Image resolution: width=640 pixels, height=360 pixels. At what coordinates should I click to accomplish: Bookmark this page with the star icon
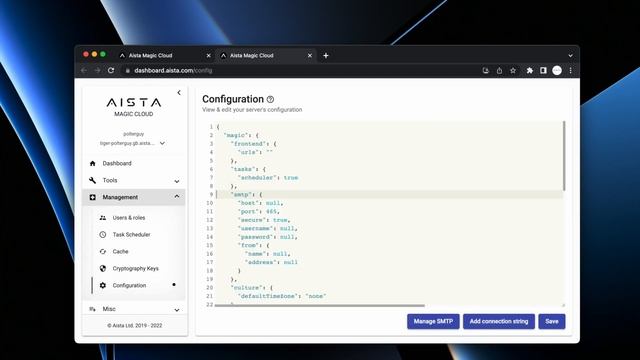pos(513,71)
